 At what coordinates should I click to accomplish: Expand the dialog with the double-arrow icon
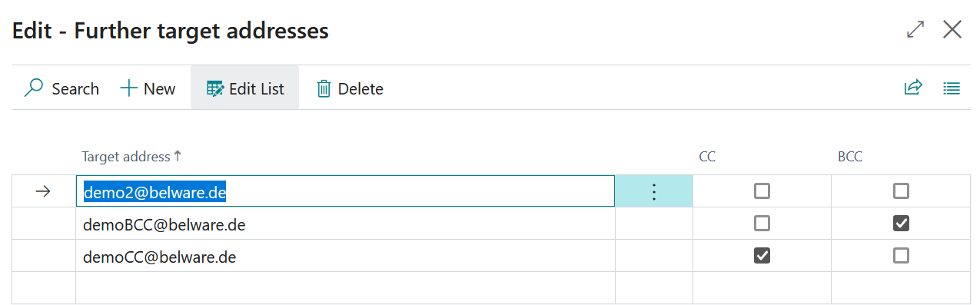[x=915, y=30]
